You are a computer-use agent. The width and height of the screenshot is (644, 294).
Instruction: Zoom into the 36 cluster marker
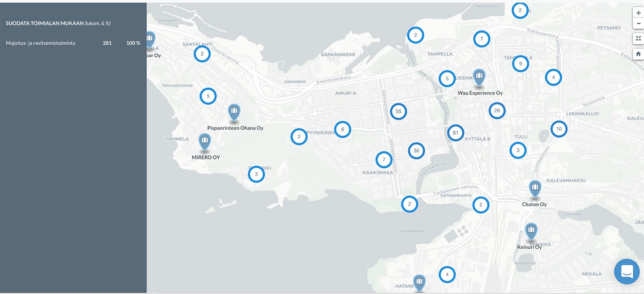(416, 151)
